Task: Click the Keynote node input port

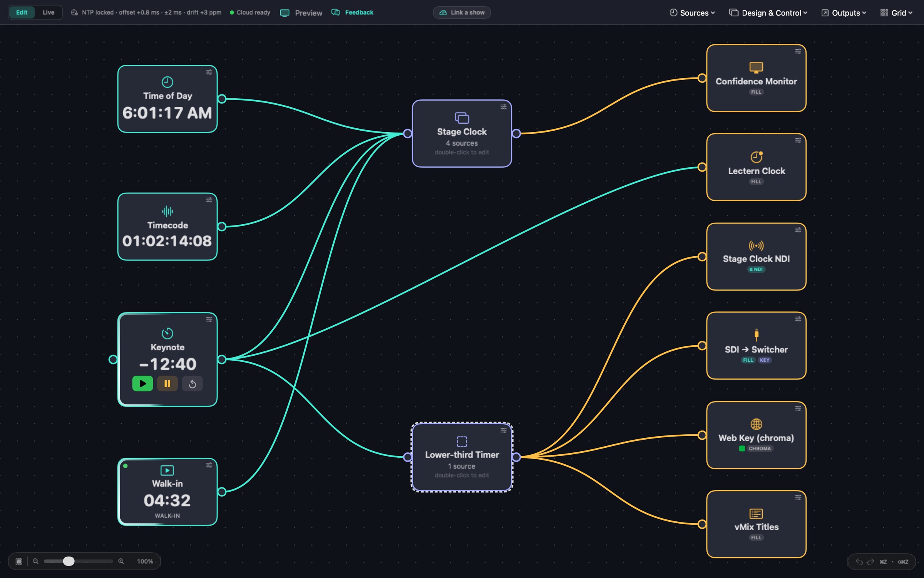Action: coord(113,359)
